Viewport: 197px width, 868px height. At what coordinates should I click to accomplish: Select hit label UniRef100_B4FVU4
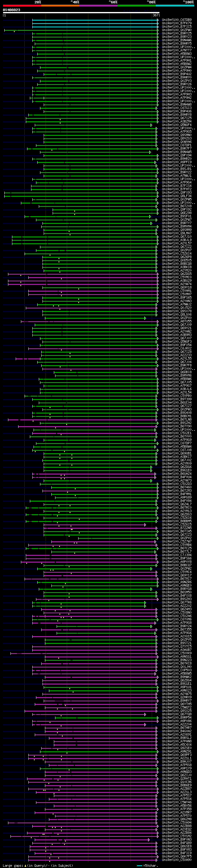(177, 477)
